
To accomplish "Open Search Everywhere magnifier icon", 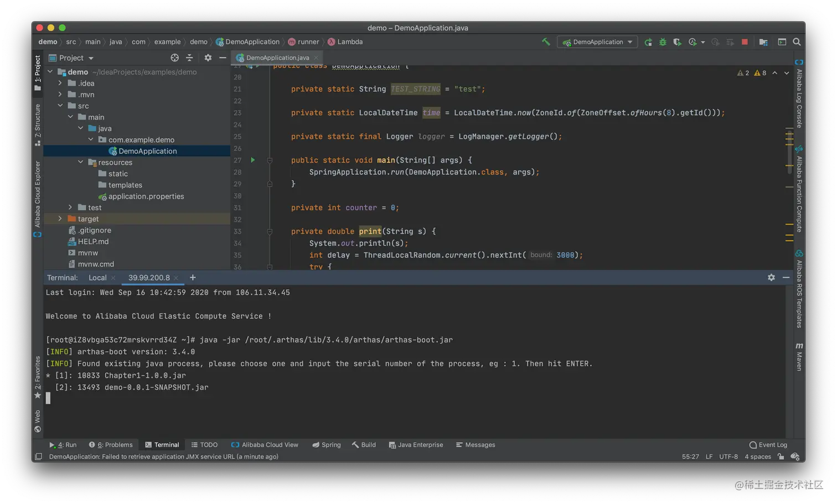I will (x=797, y=42).
